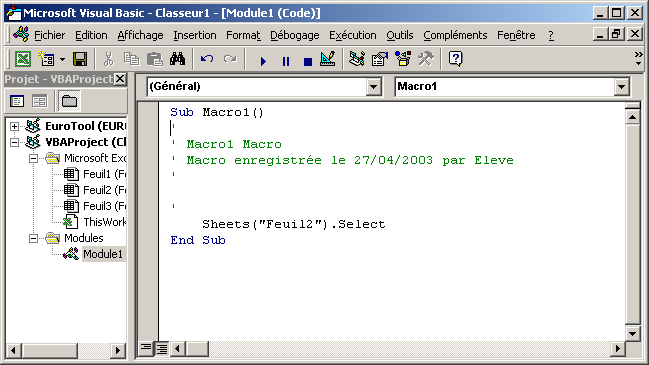Stop execution with the Reset button
649x365 pixels.
coord(308,61)
